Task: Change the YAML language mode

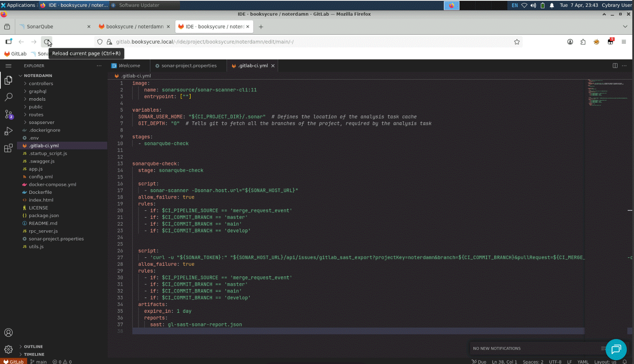Action: tap(583, 362)
